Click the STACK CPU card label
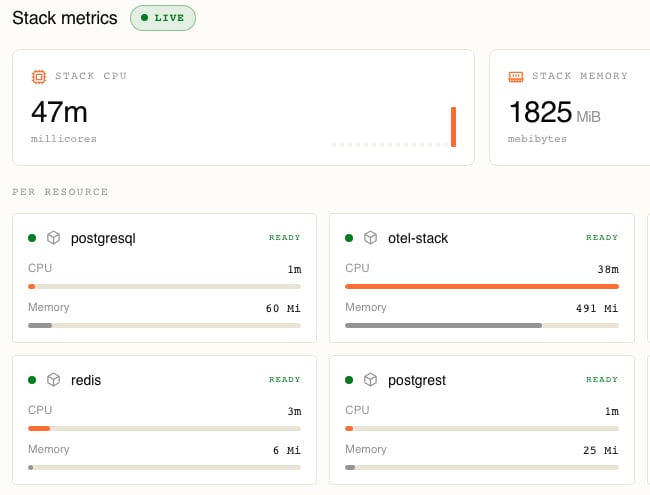Image resolution: width=650 pixels, height=495 pixels. point(91,76)
